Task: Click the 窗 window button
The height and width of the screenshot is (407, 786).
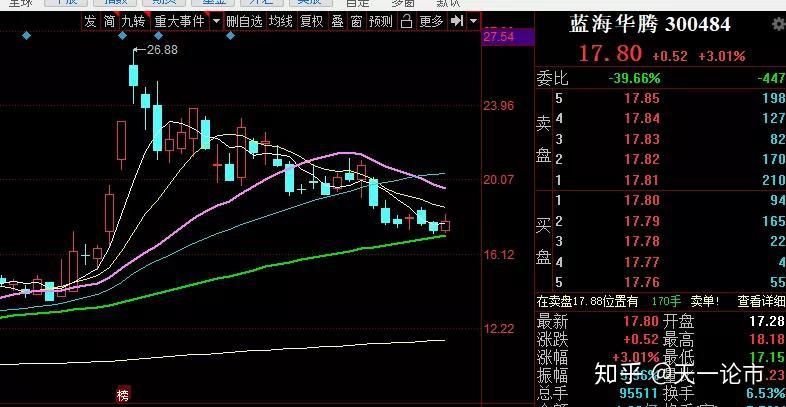Action: pyautogui.click(x=356, y=22)
